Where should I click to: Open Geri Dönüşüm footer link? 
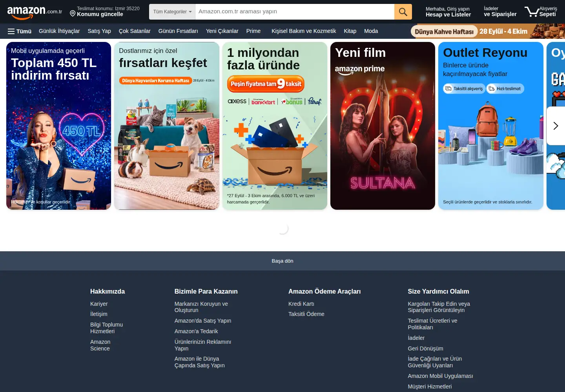[425, 348]
